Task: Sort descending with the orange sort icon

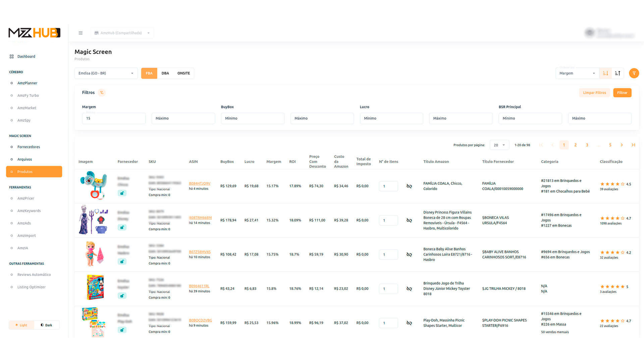Action: click(x=605, y=73)
